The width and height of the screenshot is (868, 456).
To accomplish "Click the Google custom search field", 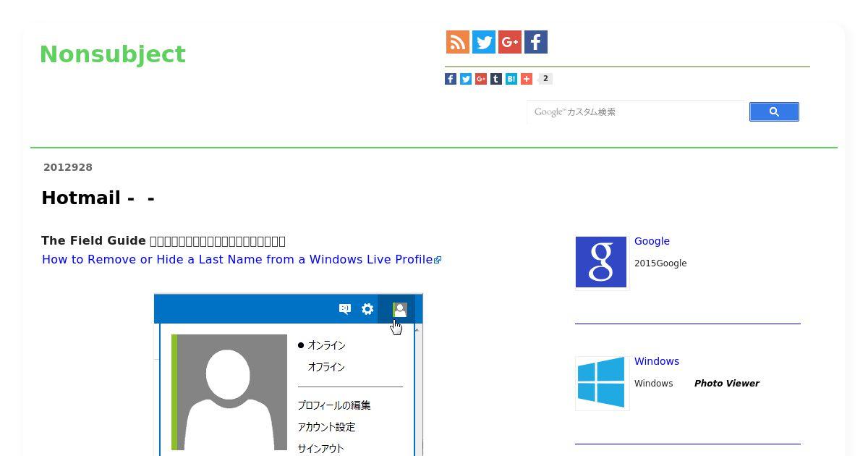I will pos(635,112).
